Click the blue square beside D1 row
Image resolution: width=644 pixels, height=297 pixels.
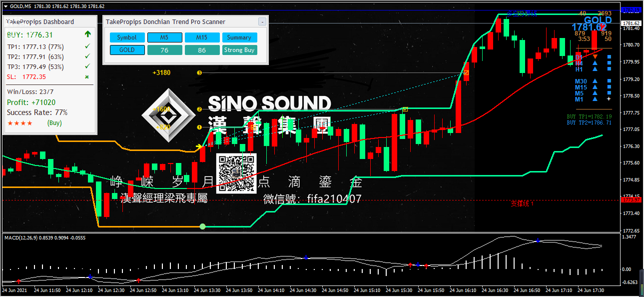click(x=609, y=57)
